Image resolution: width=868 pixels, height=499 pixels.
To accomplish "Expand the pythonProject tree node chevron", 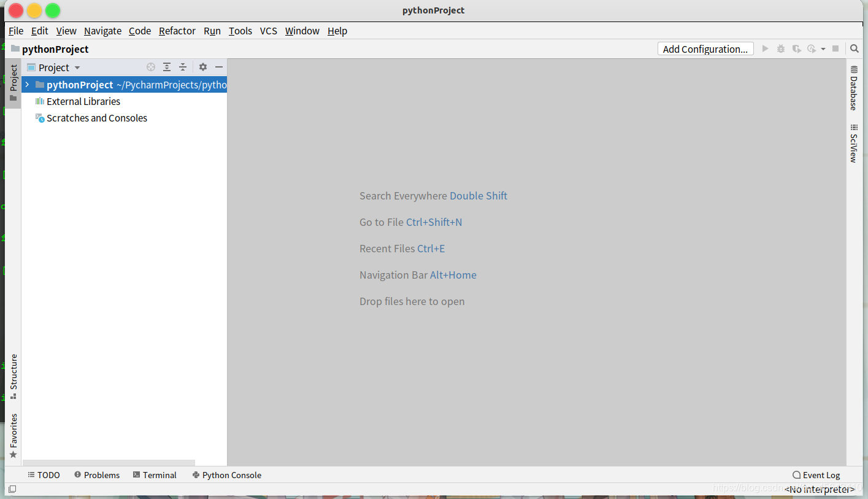I will coord(27,85).
